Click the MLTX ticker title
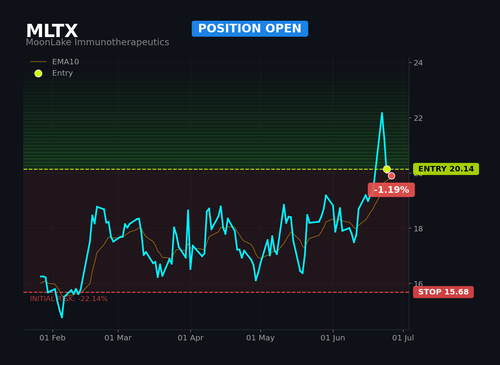Image resolution: width=500 pixels, height=365 pixels. [x=52, y=31]
